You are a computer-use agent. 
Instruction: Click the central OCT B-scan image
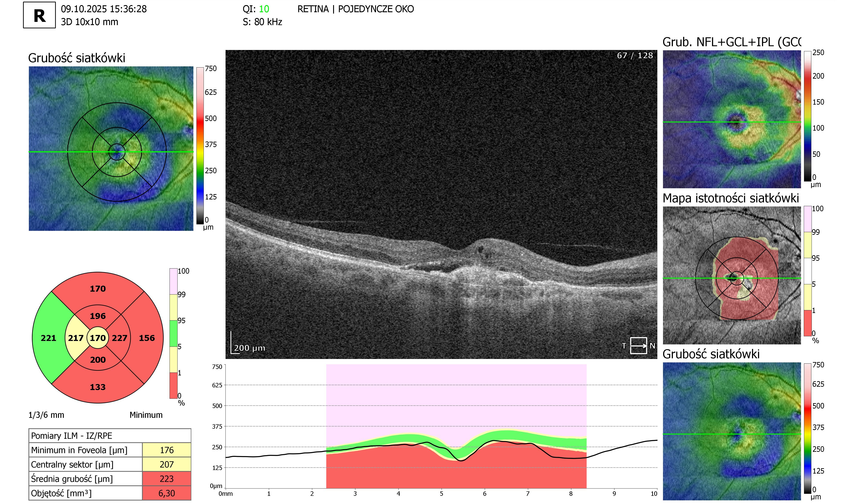tap(441, 204)
